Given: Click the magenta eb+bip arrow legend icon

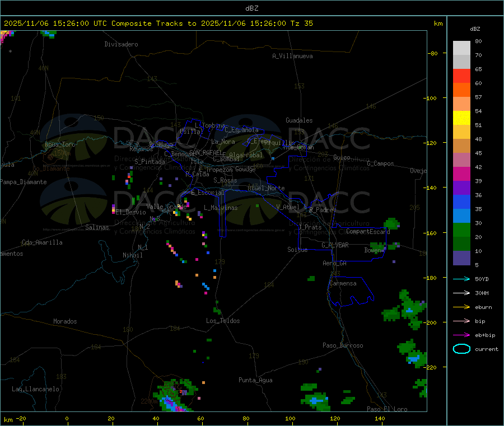Looking at the screenshot, I should click(461, 335).
